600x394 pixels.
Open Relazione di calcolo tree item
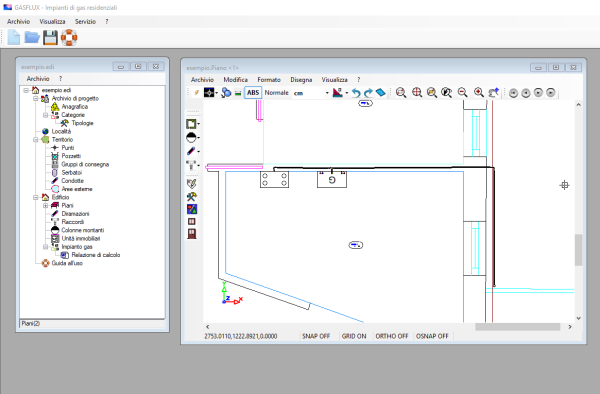[x=96, y=255]
